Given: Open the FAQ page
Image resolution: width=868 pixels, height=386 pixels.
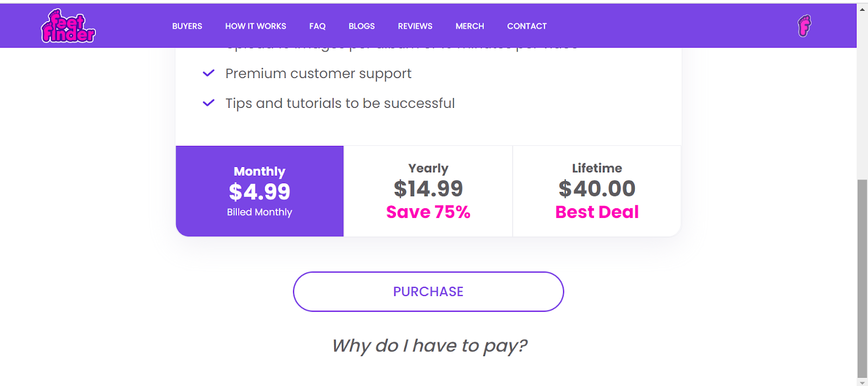Looking at the screenshot, I should [317, 26].
